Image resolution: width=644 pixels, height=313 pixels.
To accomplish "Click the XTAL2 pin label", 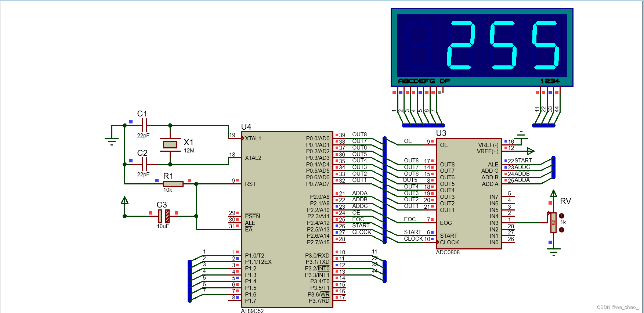I will (x=253, y=158).
